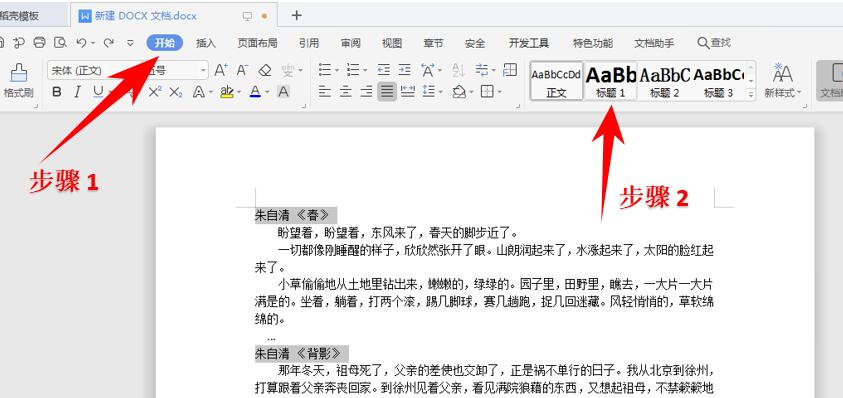Screen dimensions: 843x398
Task: Expand bulleted list style dropdown arrow
Action: (337, 70)
